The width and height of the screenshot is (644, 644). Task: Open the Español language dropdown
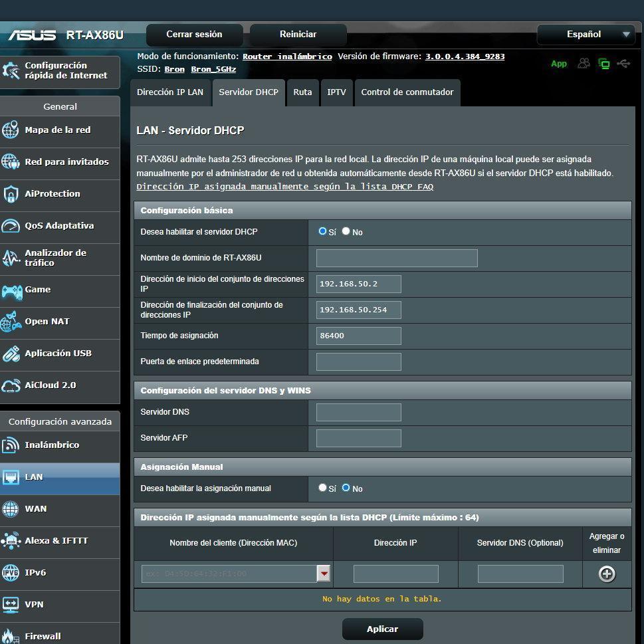[x=586, y=35]
